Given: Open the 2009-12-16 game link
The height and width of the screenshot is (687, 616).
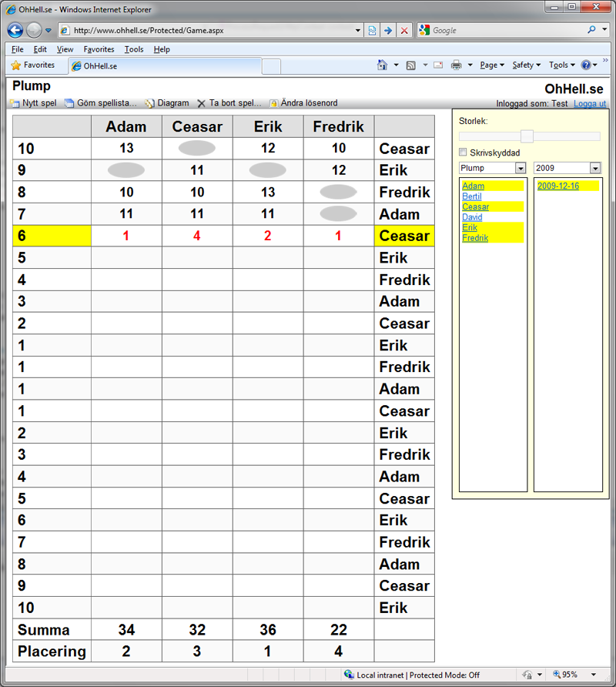Looking at the screenshot, I should tap(558, 186).
